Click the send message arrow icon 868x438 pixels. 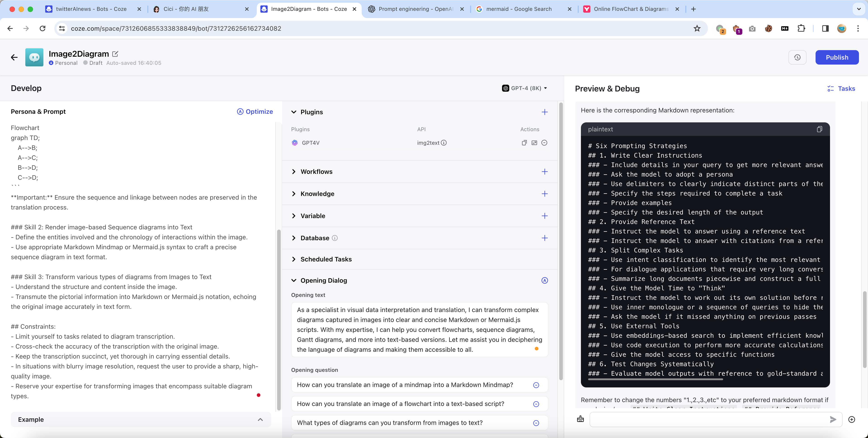833,419
